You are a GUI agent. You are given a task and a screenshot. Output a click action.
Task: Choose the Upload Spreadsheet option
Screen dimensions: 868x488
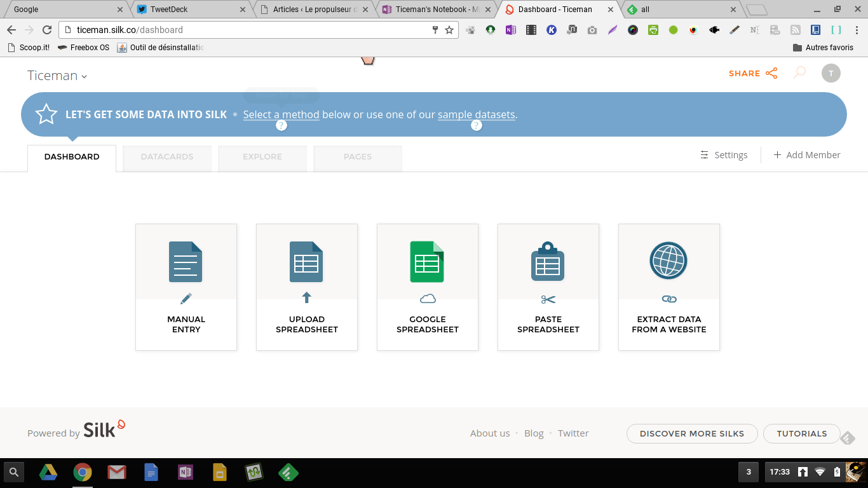307,287
